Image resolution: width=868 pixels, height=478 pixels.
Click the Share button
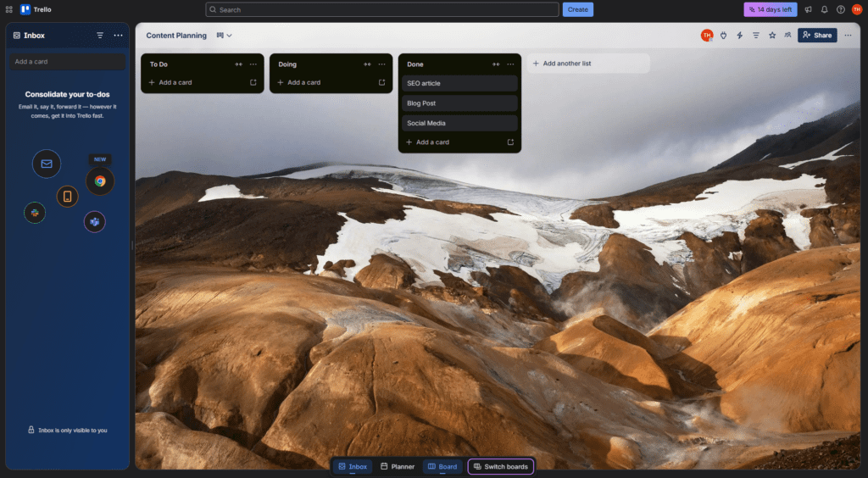[x=817, y=36]
